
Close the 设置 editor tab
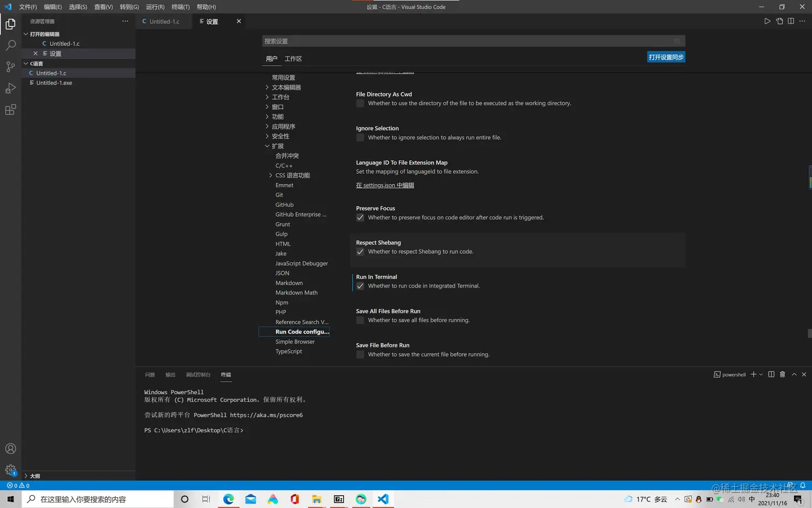point(239,22)
